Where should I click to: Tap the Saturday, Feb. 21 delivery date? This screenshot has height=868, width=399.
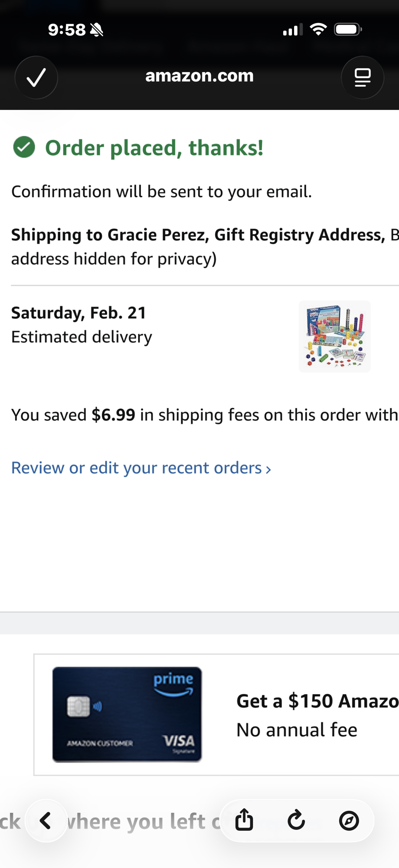point(78,313)
